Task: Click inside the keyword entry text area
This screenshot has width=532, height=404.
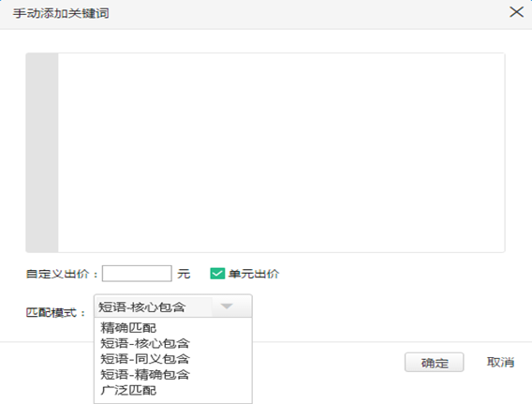Action: click(281, 153)
